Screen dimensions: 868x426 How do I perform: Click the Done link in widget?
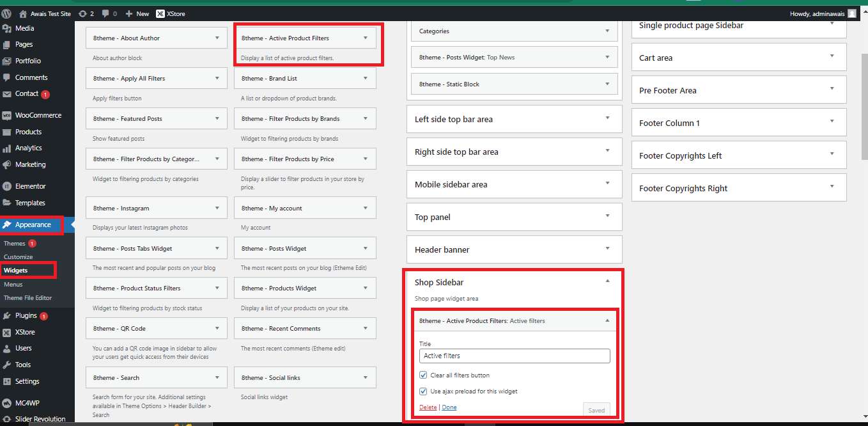(449, 407)
